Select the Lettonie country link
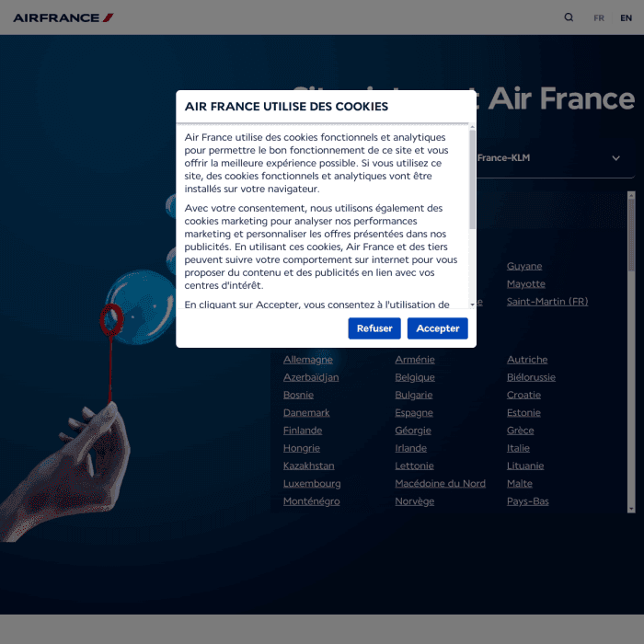 (414, 466)
